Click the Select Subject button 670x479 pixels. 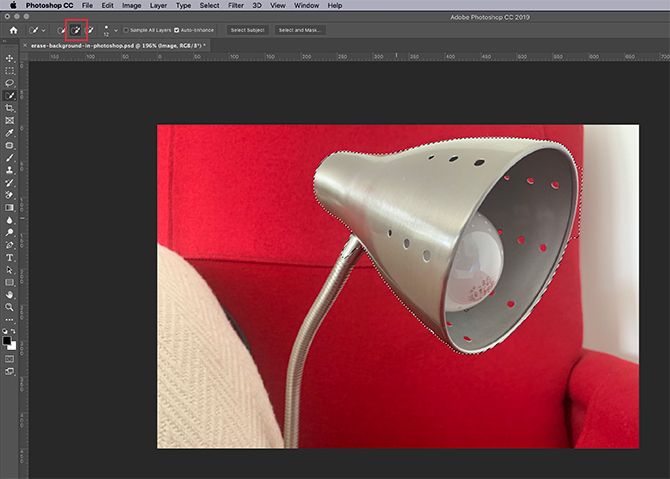coord(247,30)
